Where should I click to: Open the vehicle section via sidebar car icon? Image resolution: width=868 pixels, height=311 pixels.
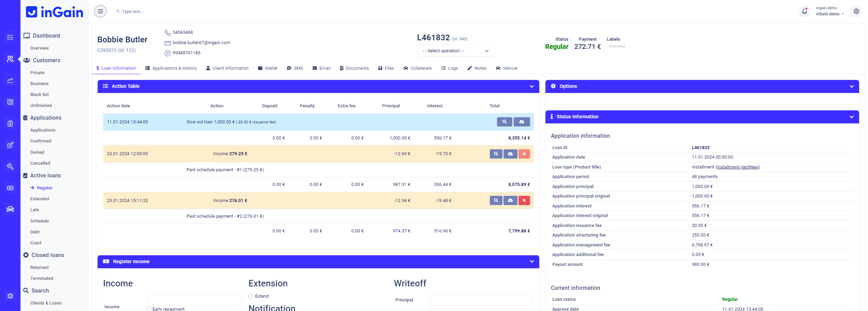[10, 209]
